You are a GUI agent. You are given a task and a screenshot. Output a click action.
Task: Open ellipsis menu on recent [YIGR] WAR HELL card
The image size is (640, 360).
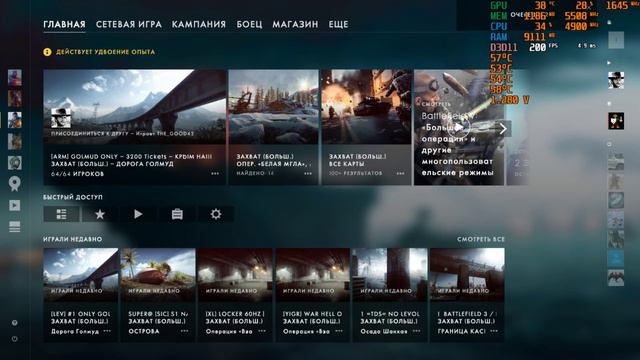pyautogui.click(x=339, y=331)
